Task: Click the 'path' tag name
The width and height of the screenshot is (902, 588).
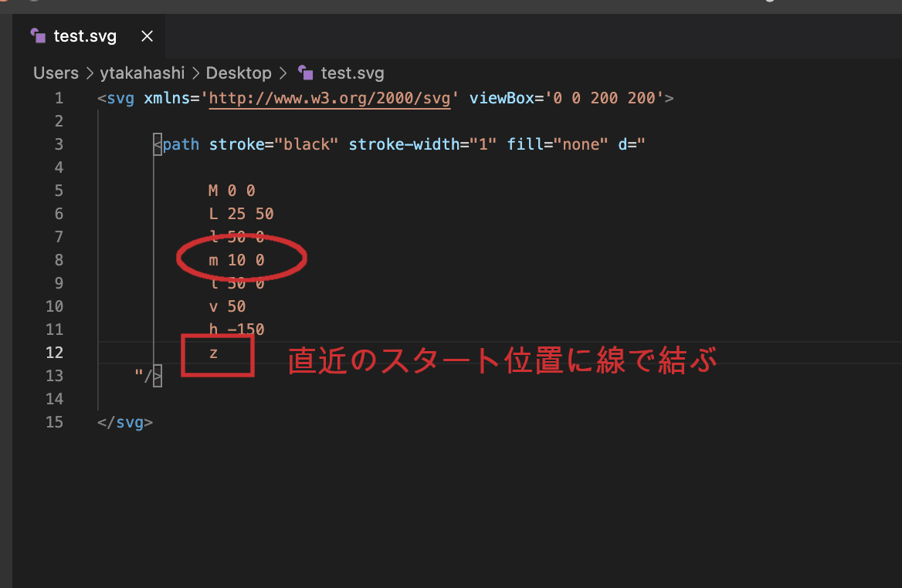Action: pyautogui.click(x=181, y=144)
